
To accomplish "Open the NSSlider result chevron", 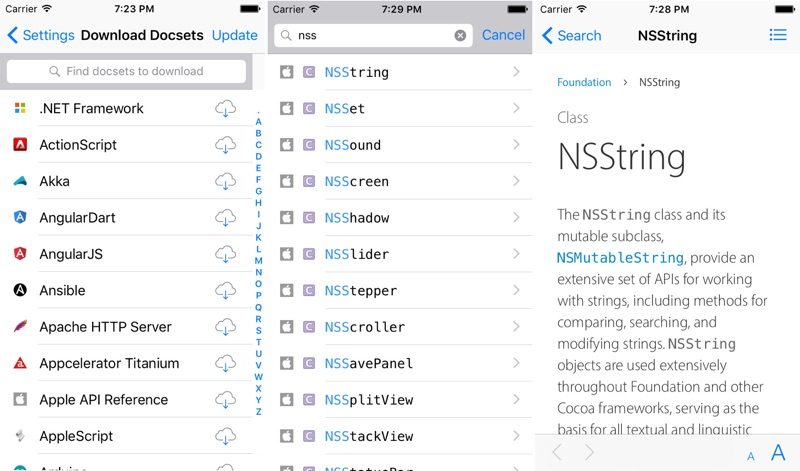I will [x=516, y=254].
